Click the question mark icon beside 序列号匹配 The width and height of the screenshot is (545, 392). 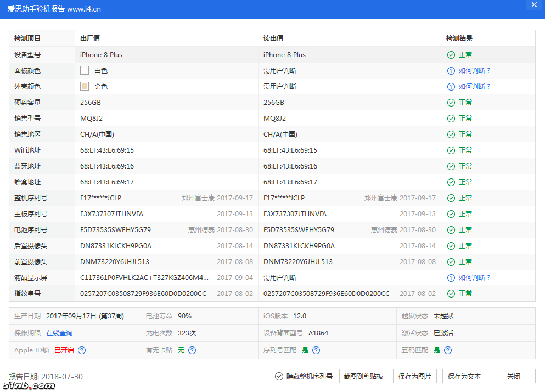[x=316, y=350]
